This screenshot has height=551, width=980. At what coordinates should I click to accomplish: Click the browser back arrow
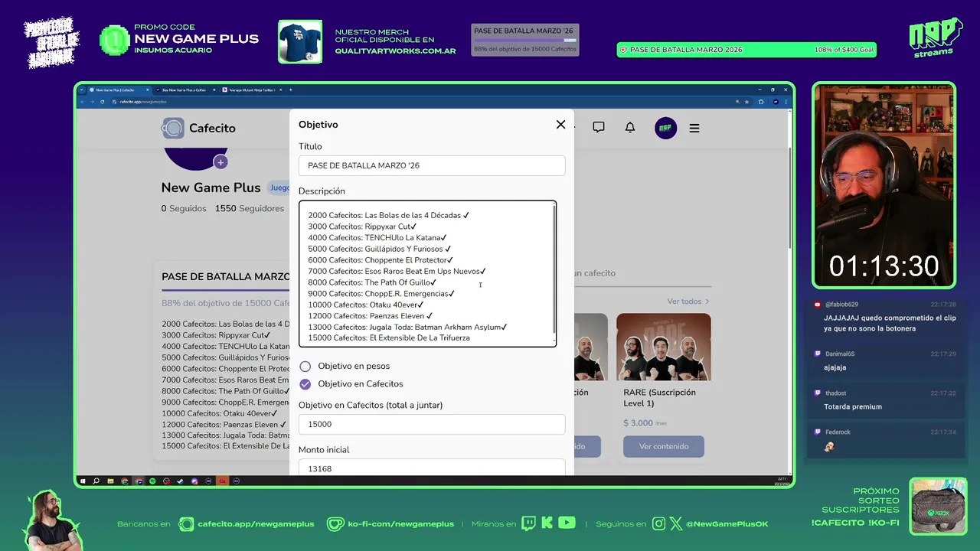pos(83,102)
